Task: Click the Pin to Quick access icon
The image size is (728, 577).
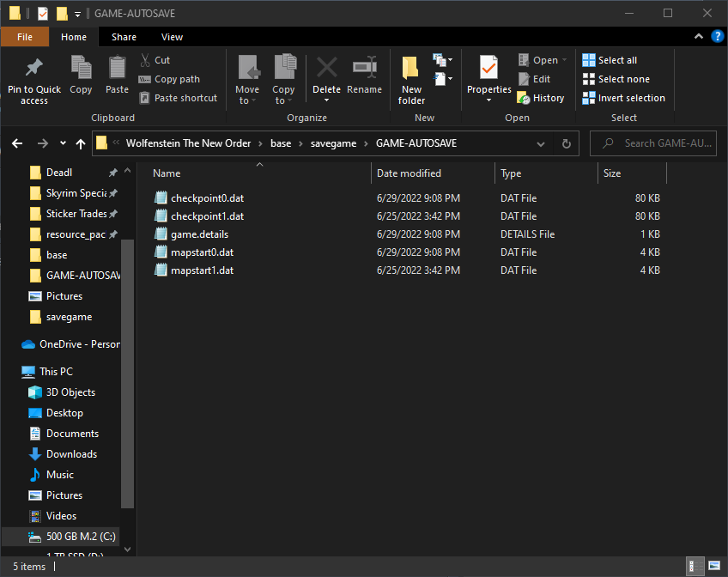Action: point(33,68)
